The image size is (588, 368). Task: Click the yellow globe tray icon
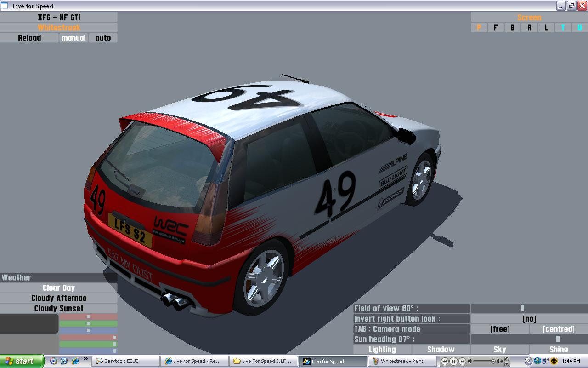(x=554, y=361)
